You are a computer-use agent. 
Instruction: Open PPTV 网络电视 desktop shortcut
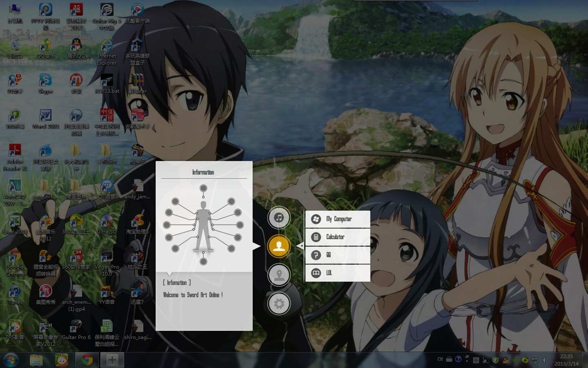click(45, 16)
